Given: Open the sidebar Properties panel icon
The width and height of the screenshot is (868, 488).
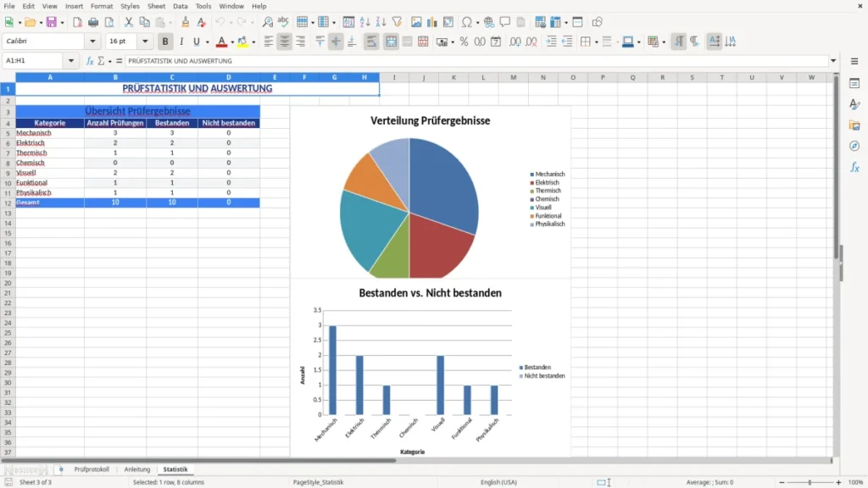Looking at the screenshot, I should tap(854, 84).
